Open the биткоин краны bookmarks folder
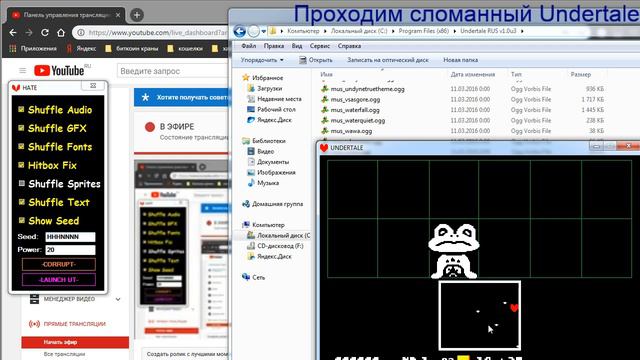Screen dimensions: 640x360 click(x=131, y=49)
